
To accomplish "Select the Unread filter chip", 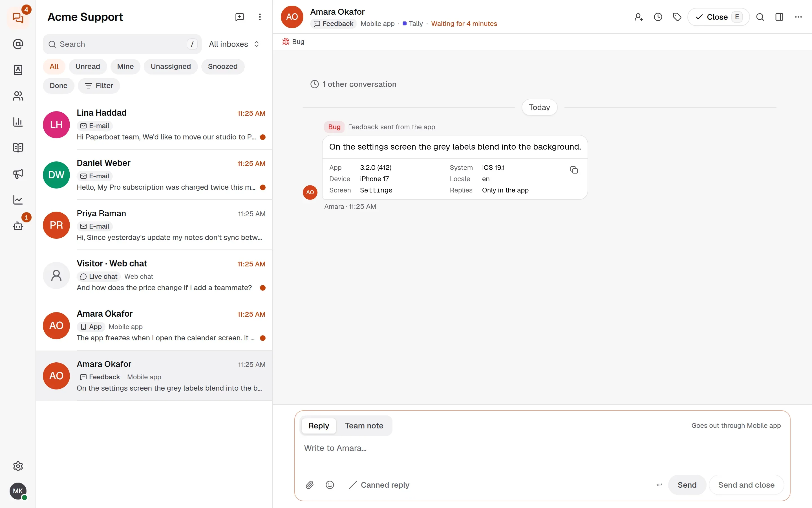I will tap(88, 66).
